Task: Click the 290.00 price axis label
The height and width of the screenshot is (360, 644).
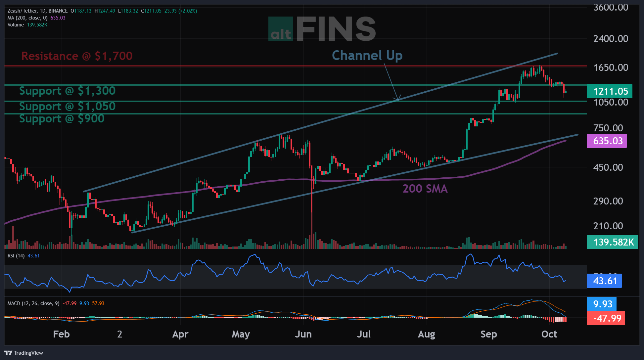Action: coord(608,201)
